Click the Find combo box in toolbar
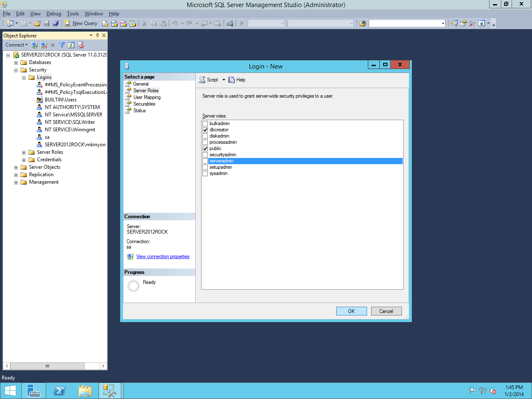The image size is (532, 399). 407,23
